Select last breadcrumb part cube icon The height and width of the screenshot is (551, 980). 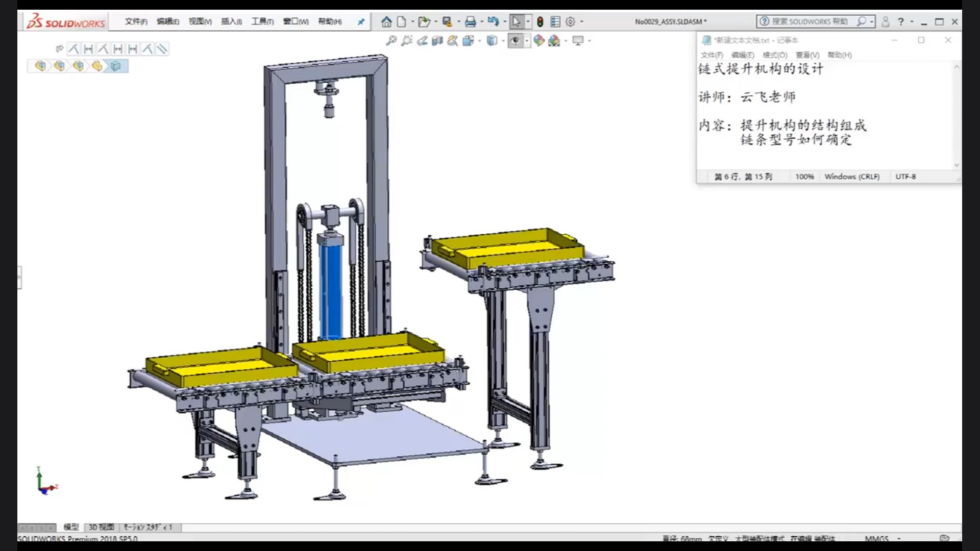pos(116,66)
